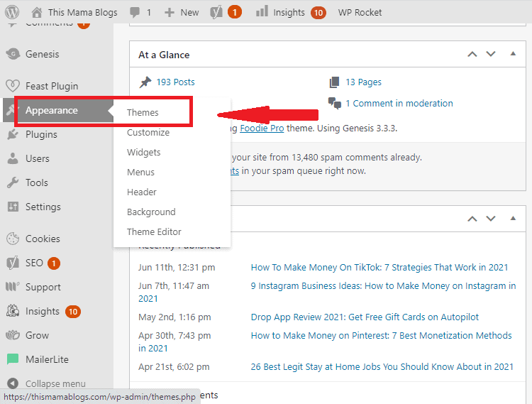
Task: Open How to Make Money on Pinterest post
Action: click(x=381, y=335)
